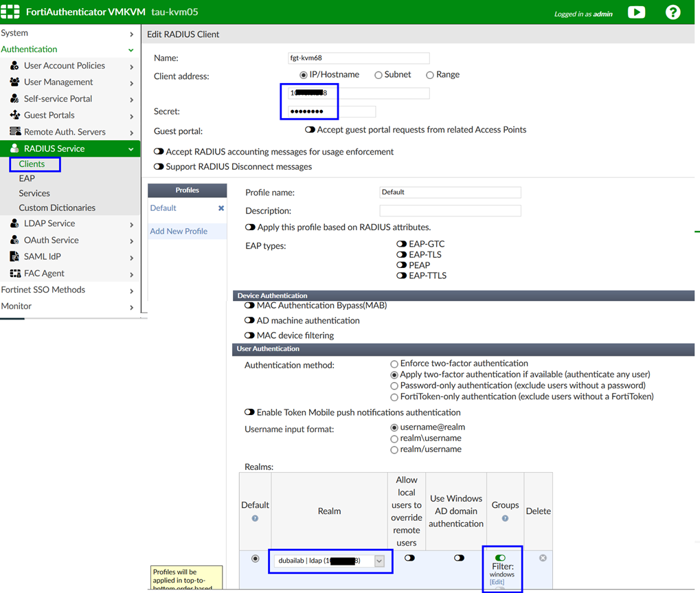This screenshot has height=593, width=700.
Task: Click the User Account Policies icon
Action: 14,66
